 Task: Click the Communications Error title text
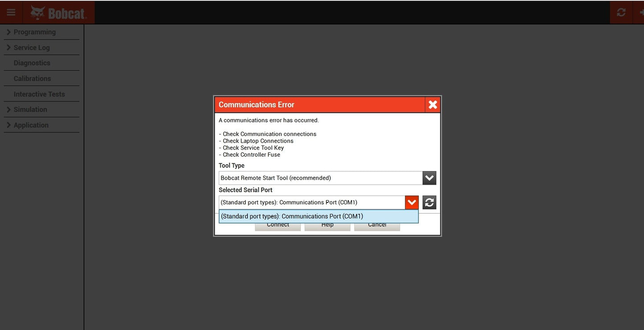(256, 105)
